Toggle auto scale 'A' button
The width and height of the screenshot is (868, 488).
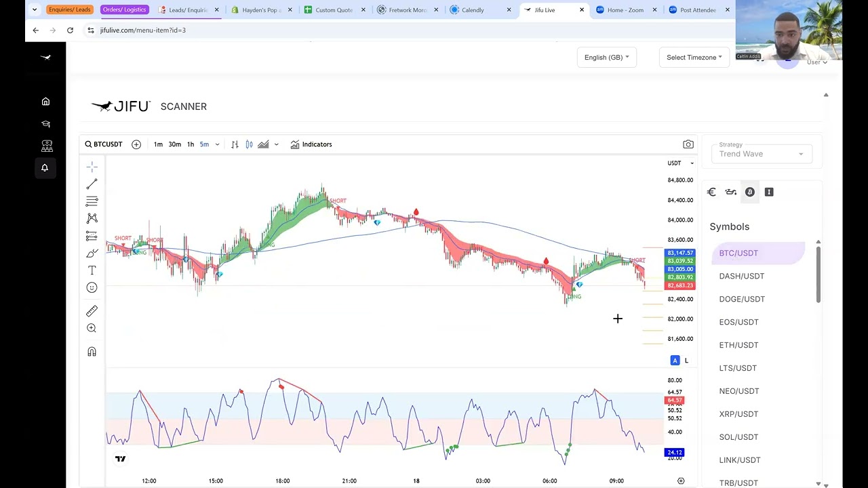click(675, 361)
